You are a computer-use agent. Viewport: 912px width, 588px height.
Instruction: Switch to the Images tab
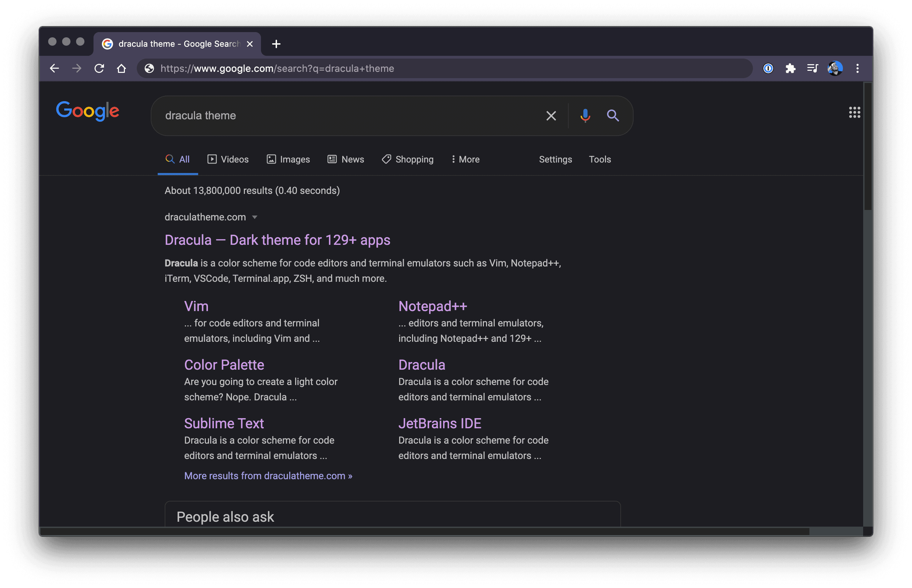pos(288,159)
